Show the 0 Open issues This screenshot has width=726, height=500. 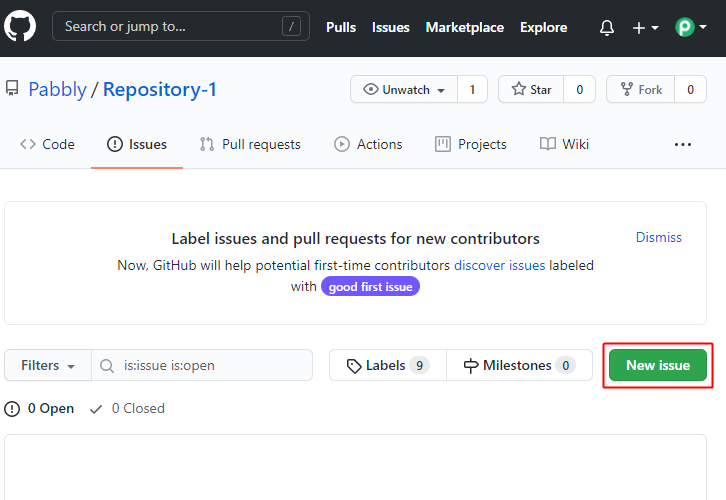tap(39, 409)
